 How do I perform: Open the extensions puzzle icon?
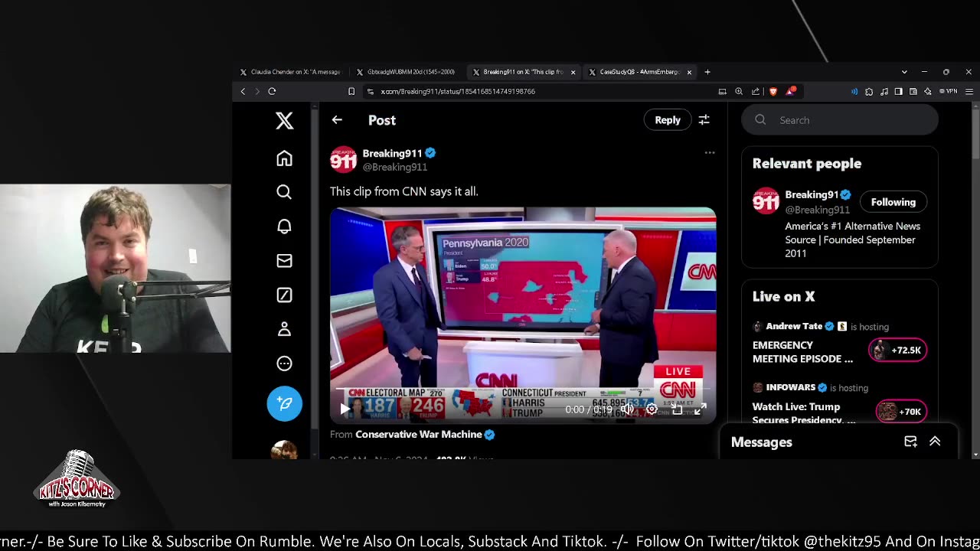pos(869,91)
